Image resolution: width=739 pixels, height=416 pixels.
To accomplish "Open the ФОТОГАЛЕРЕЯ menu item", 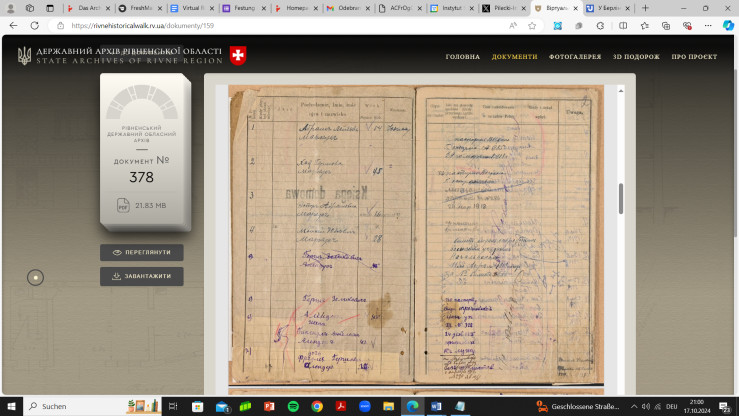I will (x=575, y=57).
